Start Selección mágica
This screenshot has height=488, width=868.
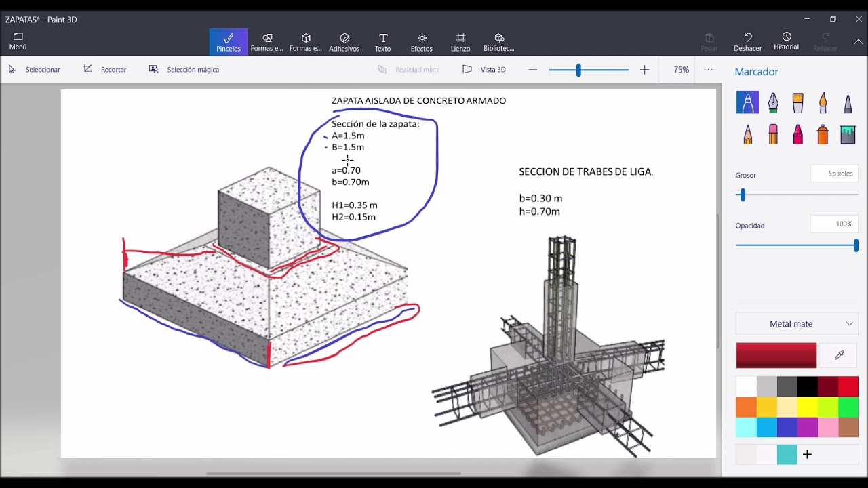184,70
